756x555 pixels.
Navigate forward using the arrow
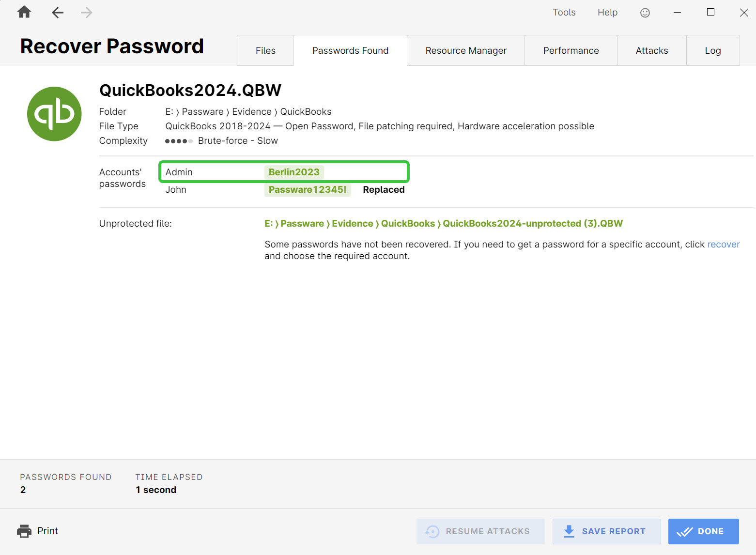[x=86, y=13]
